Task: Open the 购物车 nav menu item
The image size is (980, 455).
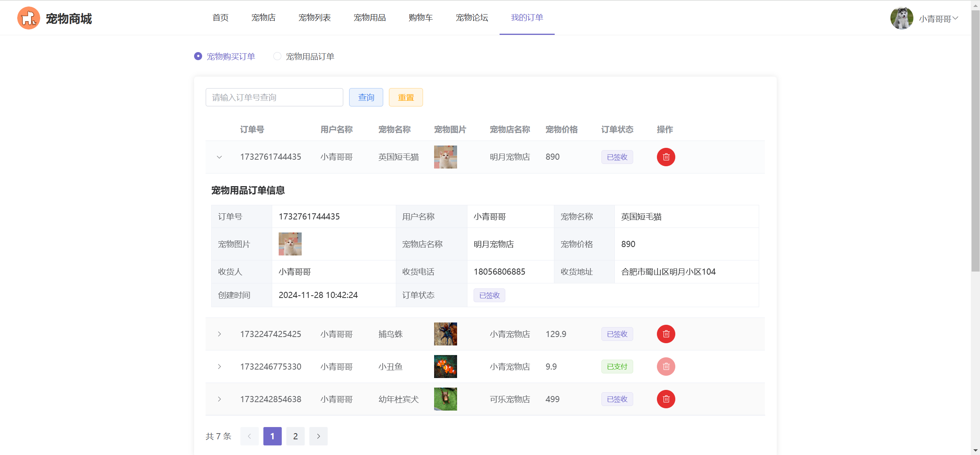Action: coord(420,18)
